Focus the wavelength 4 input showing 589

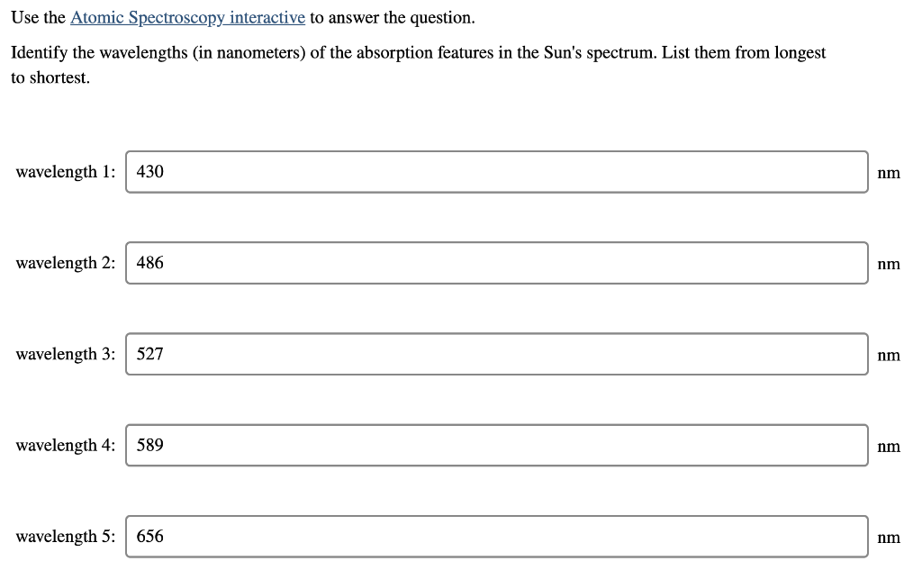point(495,445)
